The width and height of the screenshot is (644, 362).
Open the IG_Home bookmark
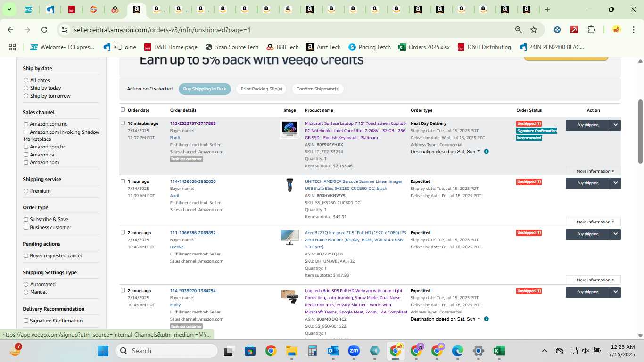[x=120, y=47]
